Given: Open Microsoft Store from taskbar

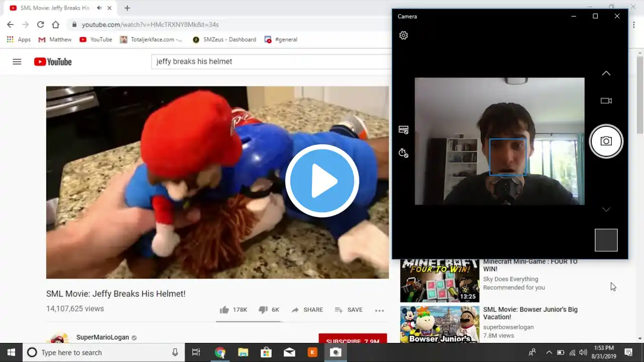Looking at the screenshot, I should click(266, 352).
